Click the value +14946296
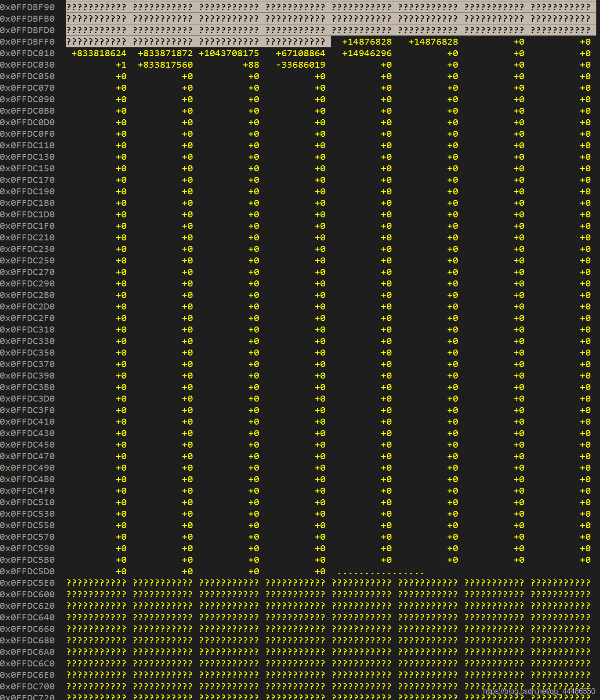The height and width of the screenshot is (700, 600). click(367, 53)
